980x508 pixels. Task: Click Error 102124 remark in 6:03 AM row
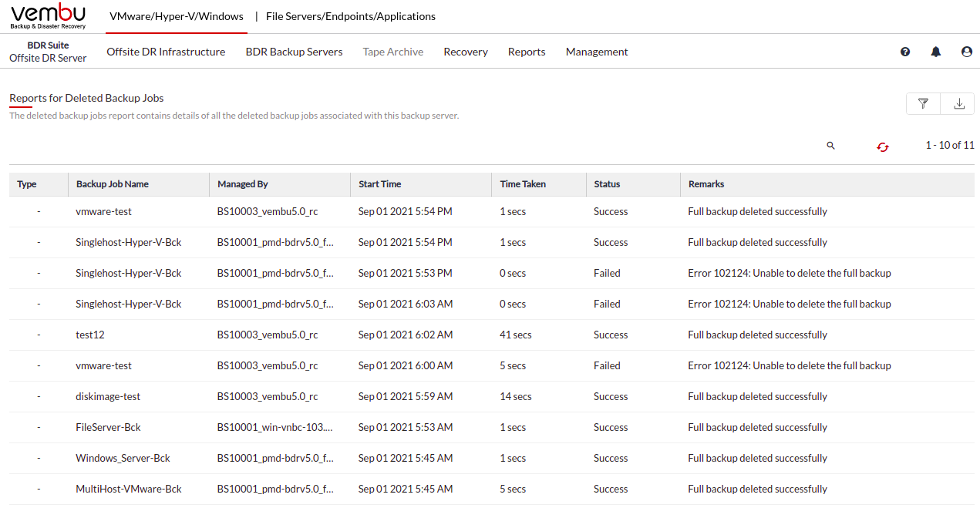(790, 304)
